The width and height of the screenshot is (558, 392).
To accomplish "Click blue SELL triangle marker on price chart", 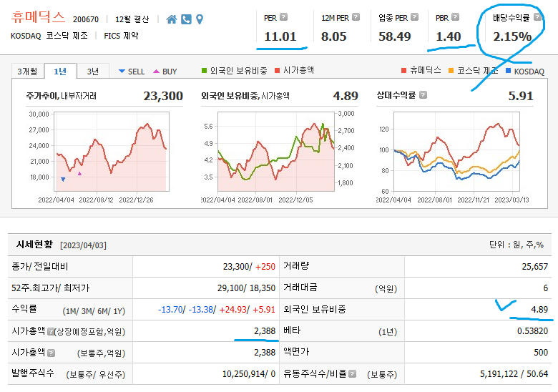I will coord(63,180).
